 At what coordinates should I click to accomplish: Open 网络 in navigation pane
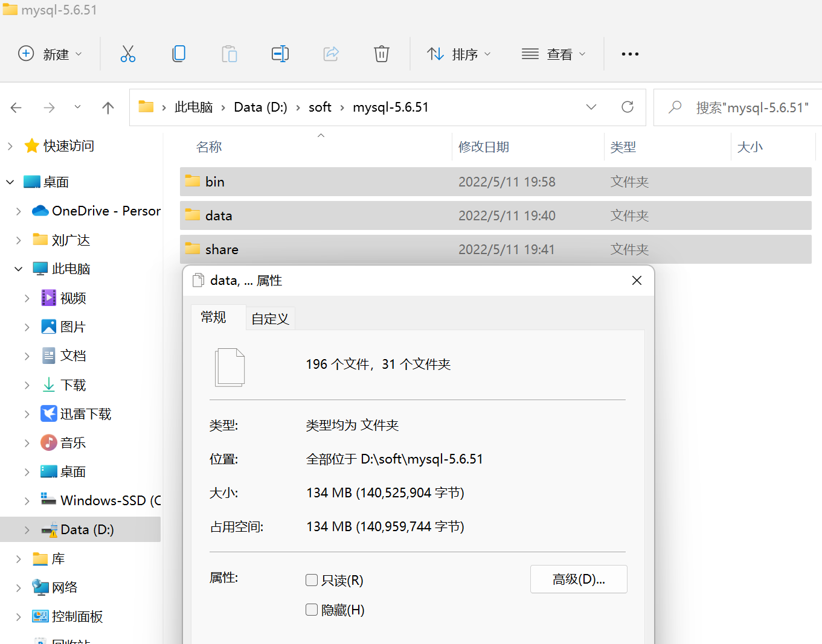tap(55, 587)
